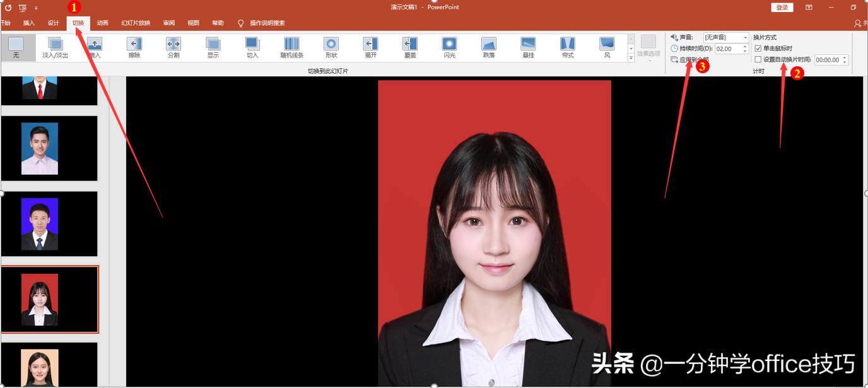868x388 pixels.
Task: Select the 随机线条 transition effect
Action: (x=291, y=46)
